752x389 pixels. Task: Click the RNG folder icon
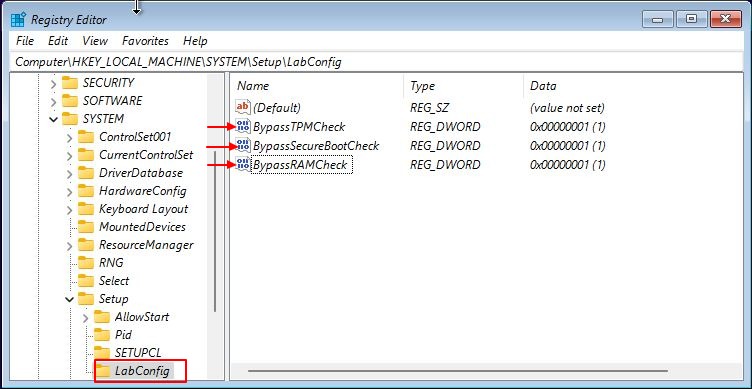(86, 263)
